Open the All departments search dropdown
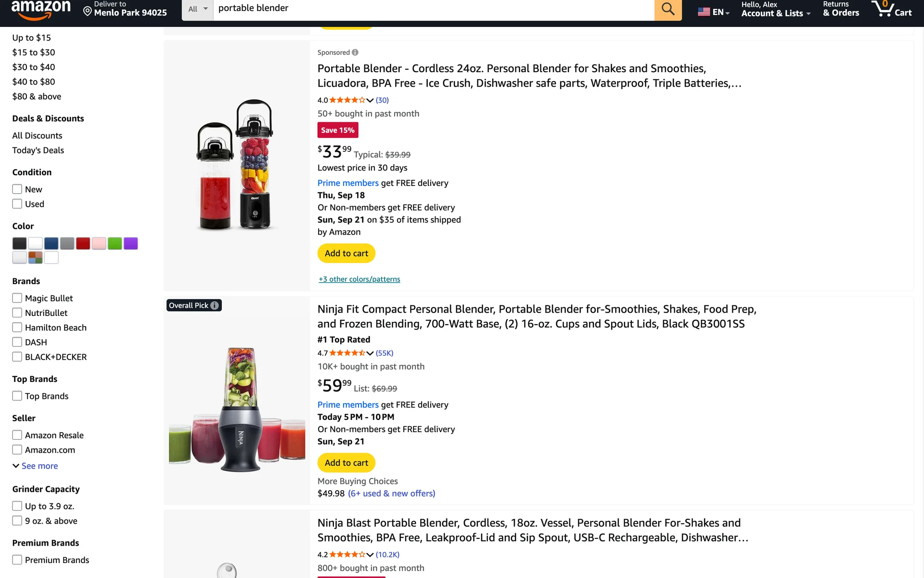 click(198, 9)
